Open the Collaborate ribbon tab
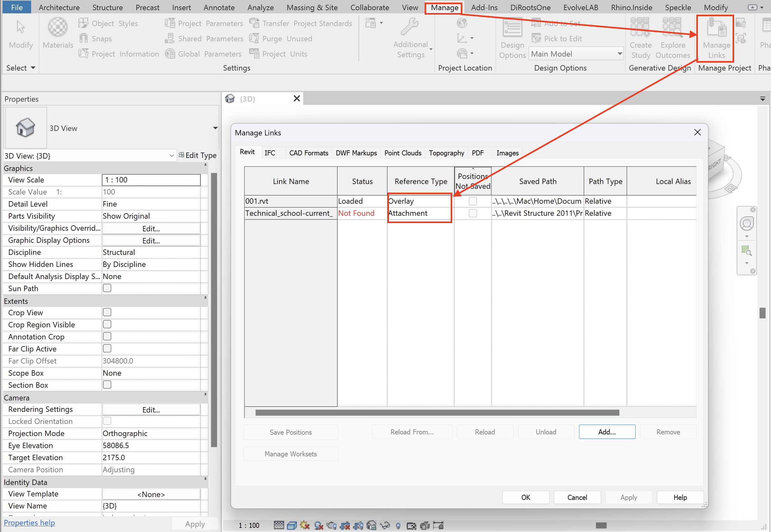Viewport: 771px width, 532px height. click(x=369, y=7)
